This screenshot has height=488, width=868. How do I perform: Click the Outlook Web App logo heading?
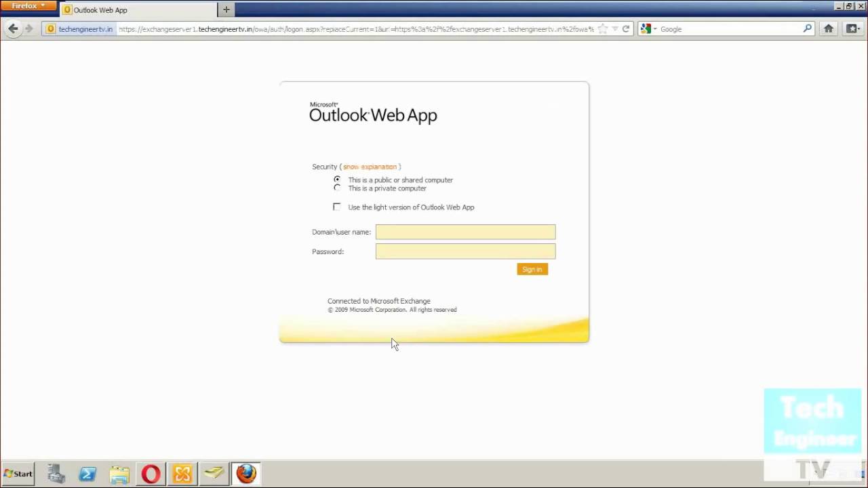[x=373, y=113]
